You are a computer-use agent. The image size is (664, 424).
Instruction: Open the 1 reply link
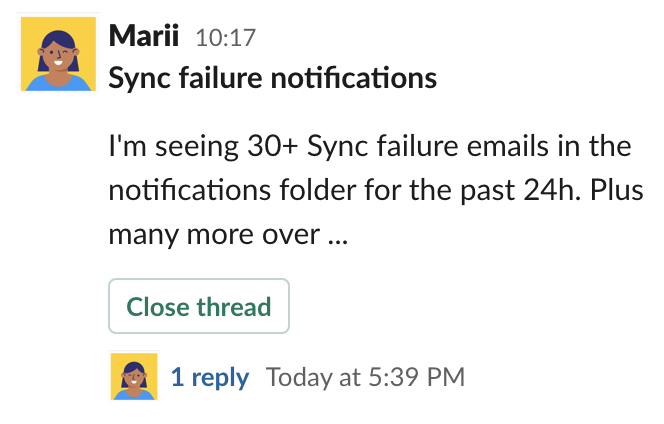[x=209, y=377]
